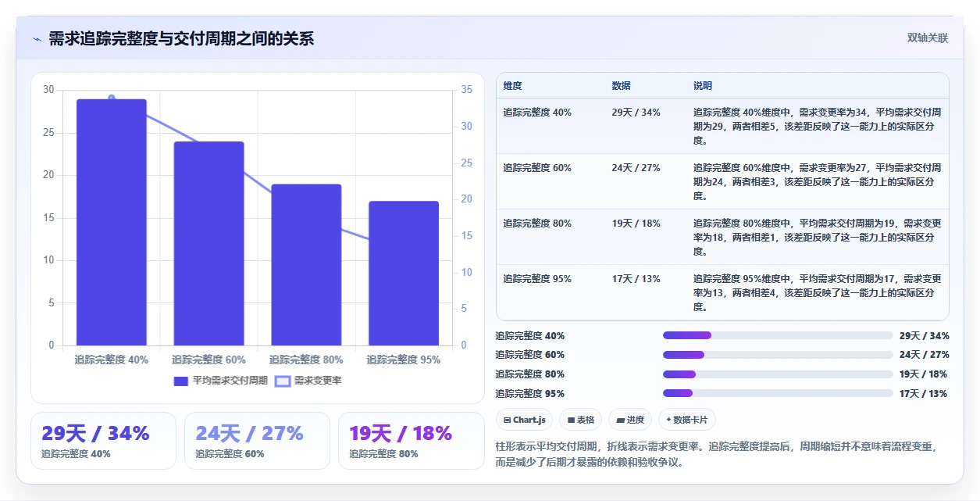This screenshot has width=980, height=501.
Task: Click the 说明 column header
Action: [x=703, y=86]
